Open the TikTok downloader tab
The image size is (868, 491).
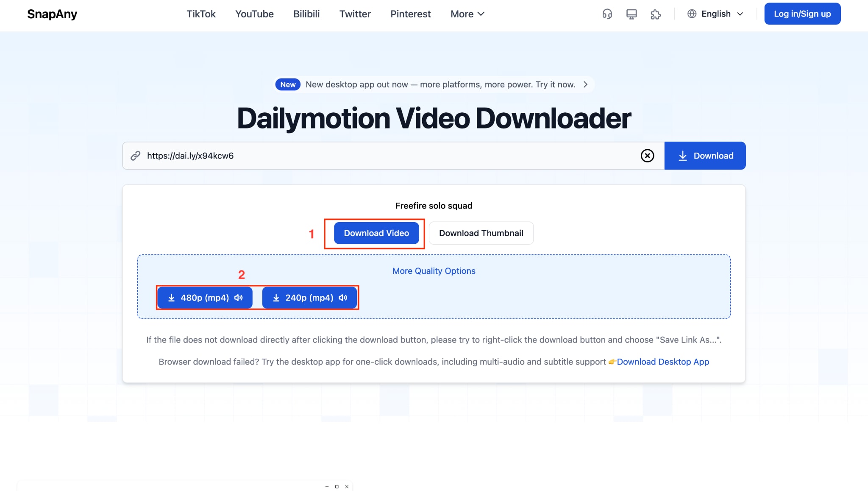pyautogui.click(x=201, y=14)
